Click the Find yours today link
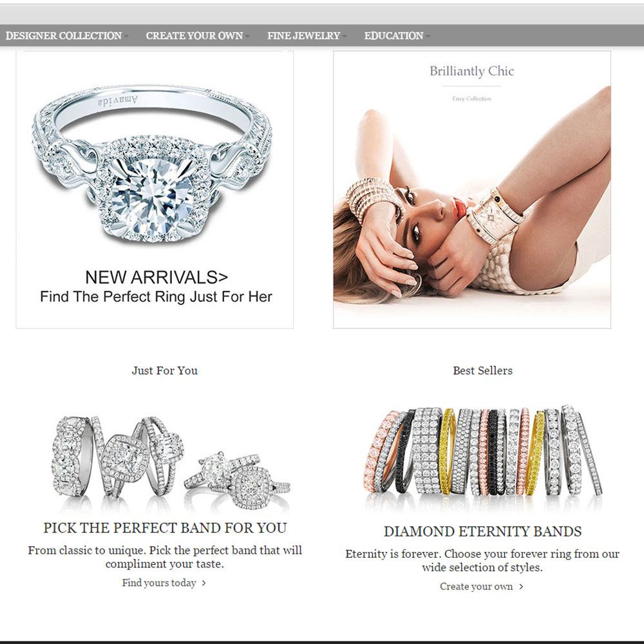Screen dimensions: 644x644 click(159, 583)
